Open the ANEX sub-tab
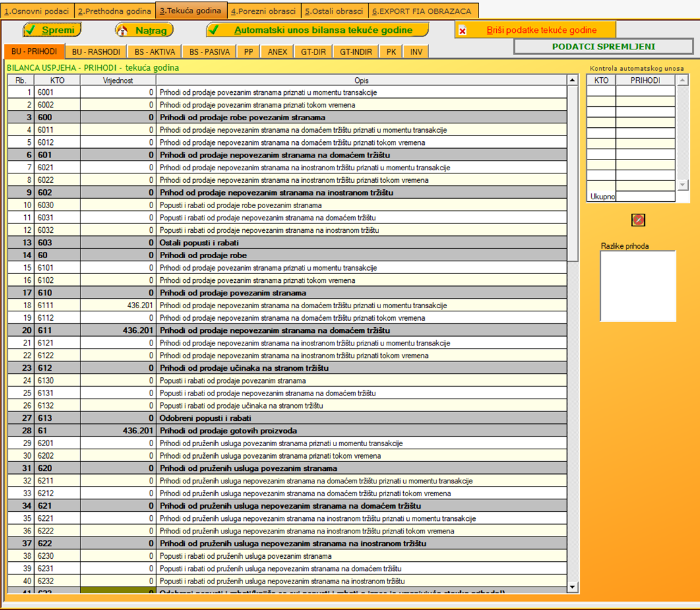The width and height of the screenshot is (700, 610). coord(277,52)
